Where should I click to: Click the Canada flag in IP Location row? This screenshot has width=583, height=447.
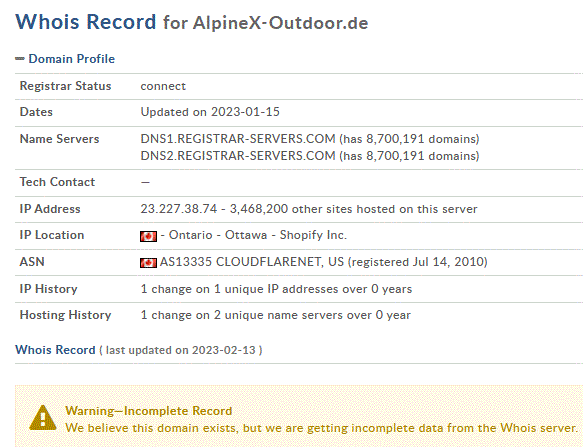coord(148,236)
